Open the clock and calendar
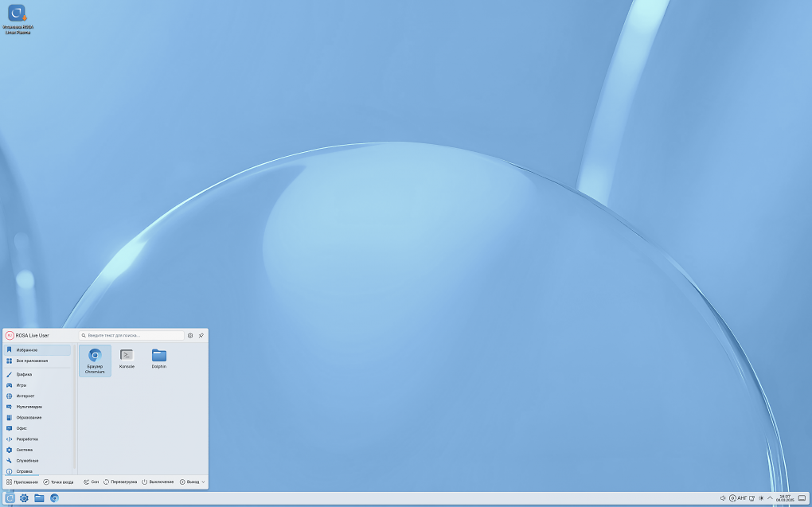The image size is (812, 507). tap(785, 498)
